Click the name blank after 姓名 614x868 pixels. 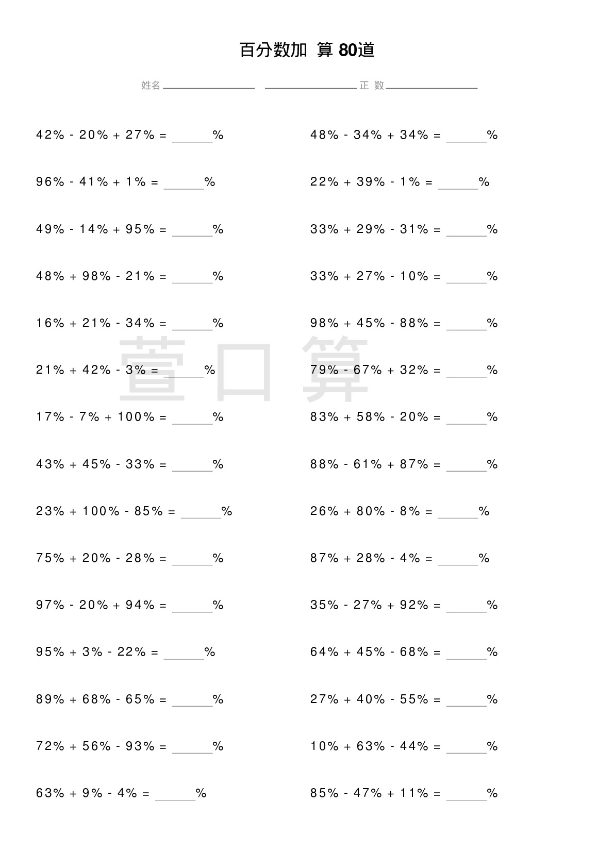pyautogui.click(x=209, y=86)
